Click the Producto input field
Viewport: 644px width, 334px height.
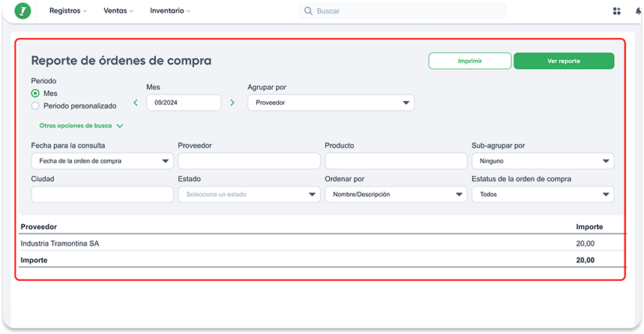(x=396, y=161)
